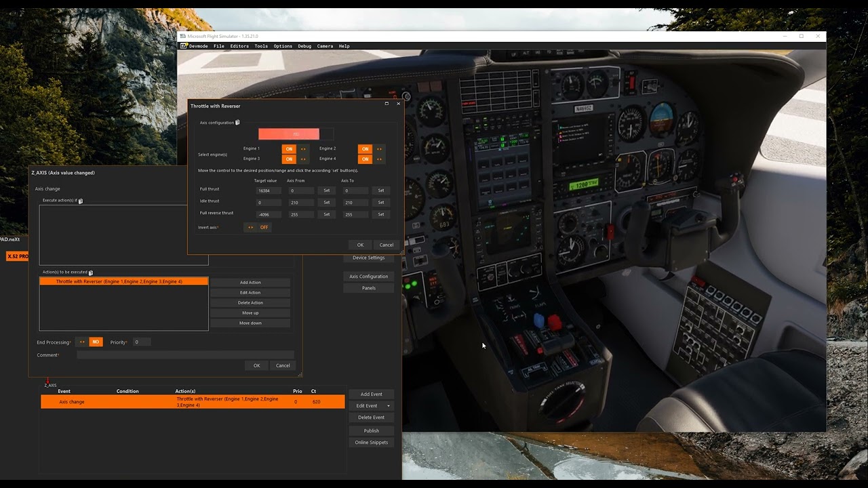868x488 pixels.
Task: Click OK in Throttle with Reverser dialog
Action: pyautogui.click(x=360, y=245)
